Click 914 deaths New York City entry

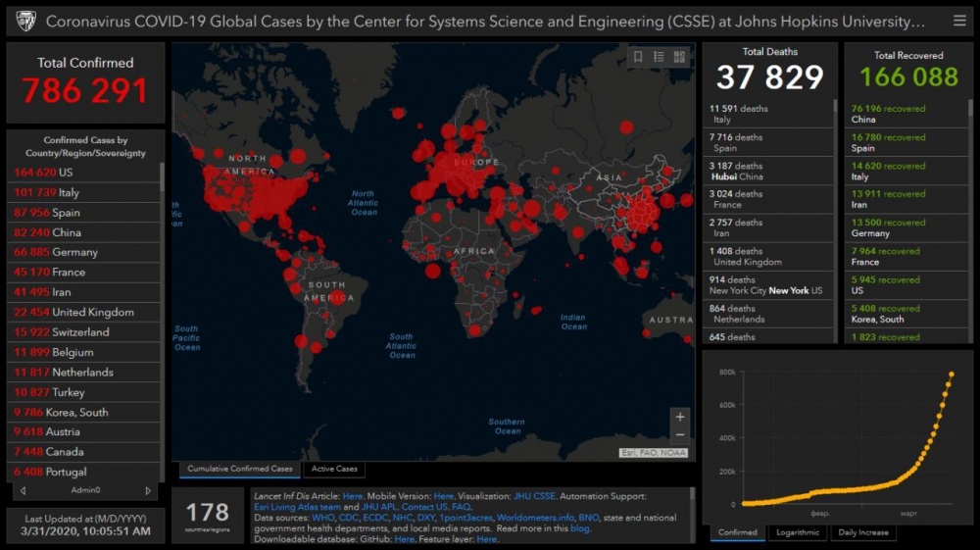(x=767, y=285)
